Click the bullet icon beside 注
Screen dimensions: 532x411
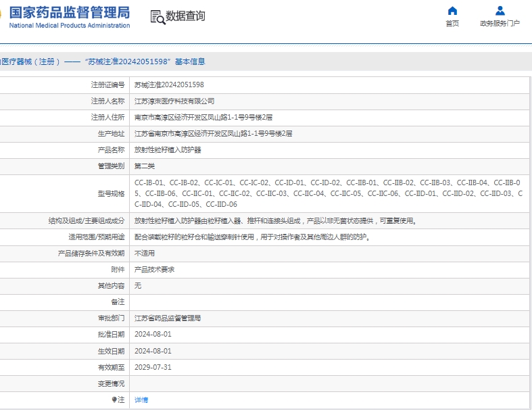click(x=114, y=400)
